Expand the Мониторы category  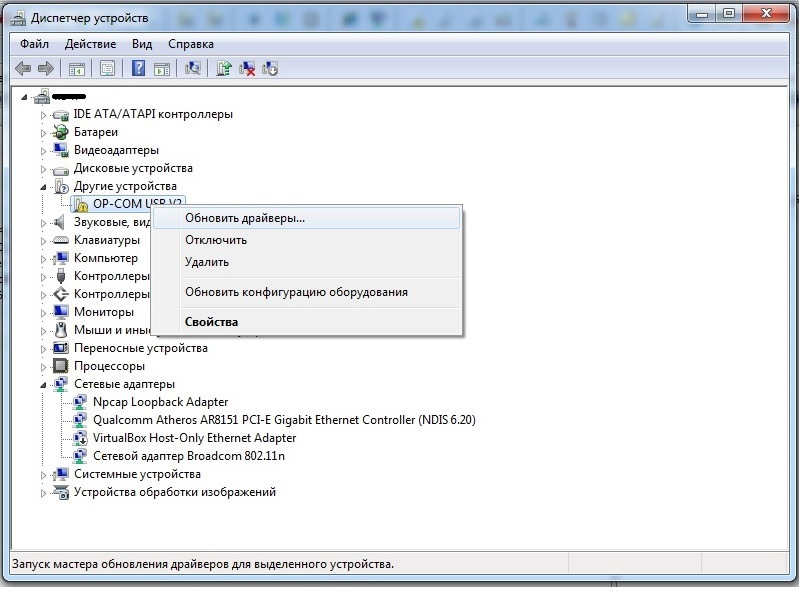43,313
